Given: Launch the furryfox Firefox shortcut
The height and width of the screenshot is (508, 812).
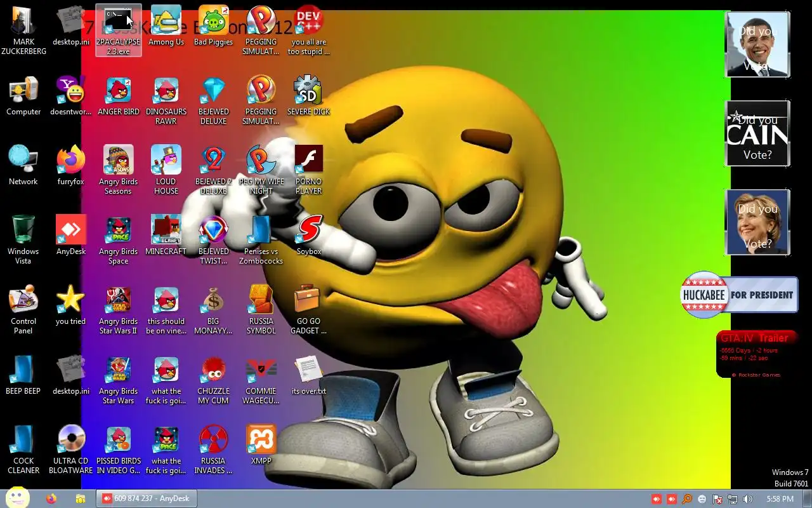Looking at the screenshot, I should pos(71,166).
